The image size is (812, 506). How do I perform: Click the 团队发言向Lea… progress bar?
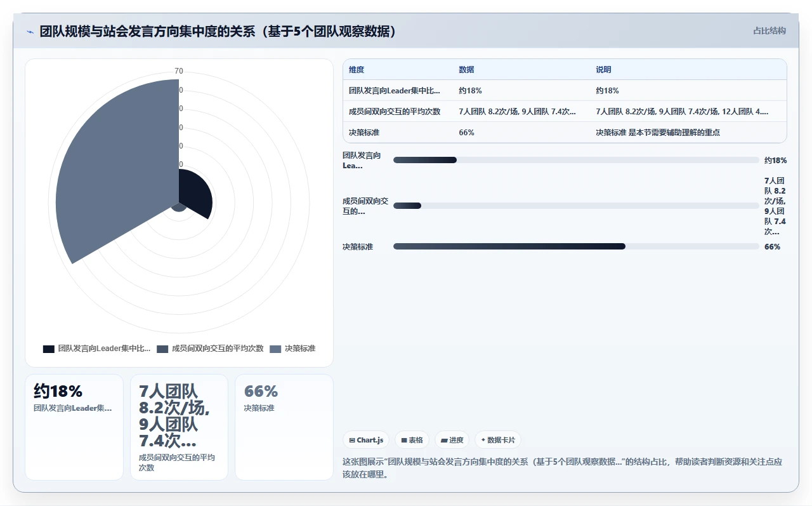coord(576,160)
